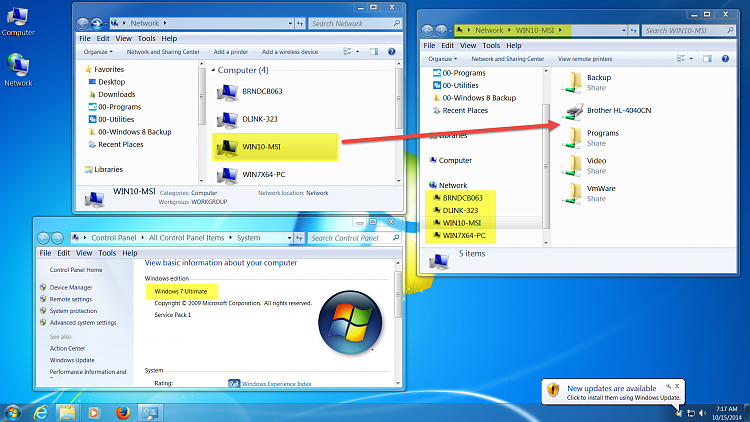
Task: Click Add a printer button
Action: pyautogui.click(x=231, y=52)
